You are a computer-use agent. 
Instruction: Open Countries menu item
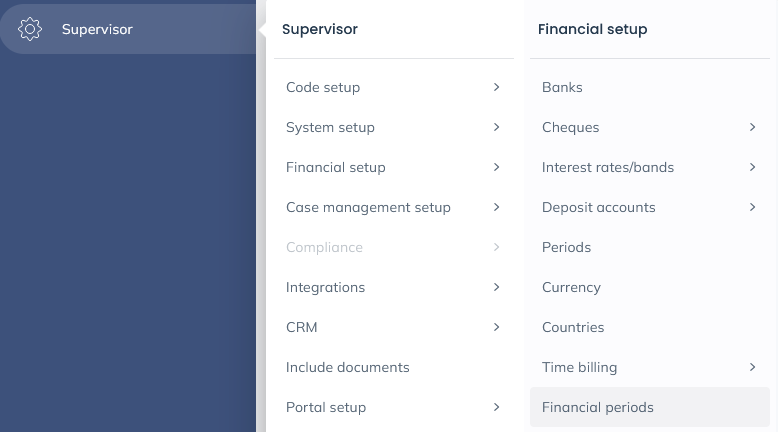point(573,327)
